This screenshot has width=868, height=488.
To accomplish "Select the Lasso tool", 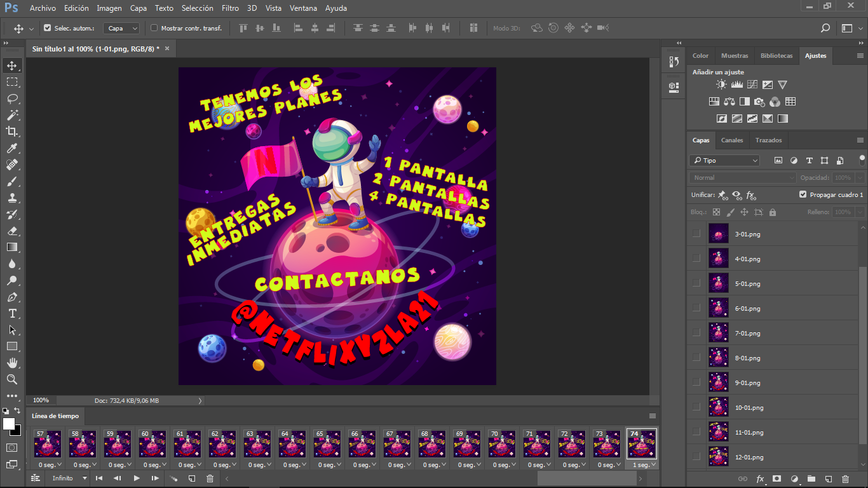I will point(12,98).
